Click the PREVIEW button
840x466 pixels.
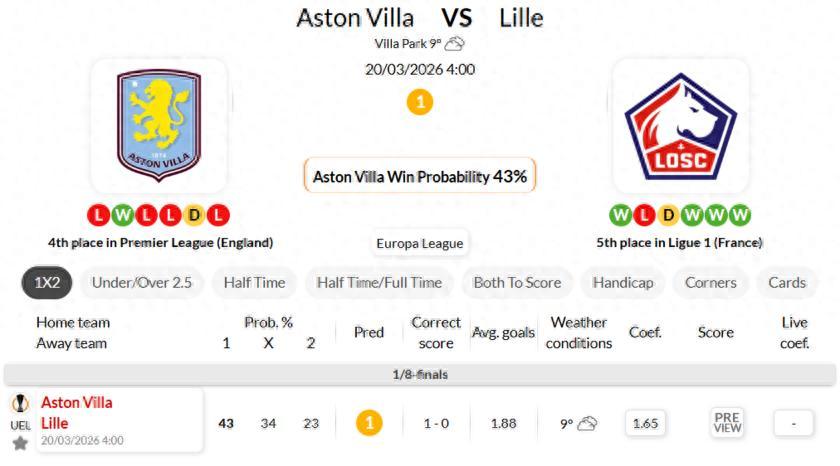tap(727, 423)
